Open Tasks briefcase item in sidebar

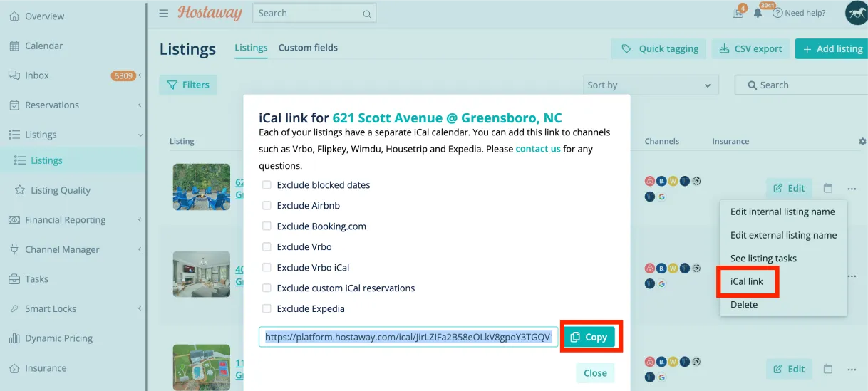[29, 279]
